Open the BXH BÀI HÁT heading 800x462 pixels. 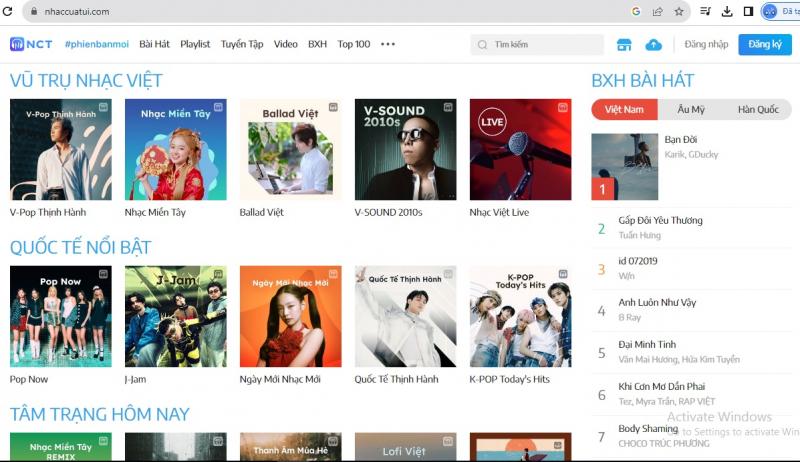click(x=643, y=81)
